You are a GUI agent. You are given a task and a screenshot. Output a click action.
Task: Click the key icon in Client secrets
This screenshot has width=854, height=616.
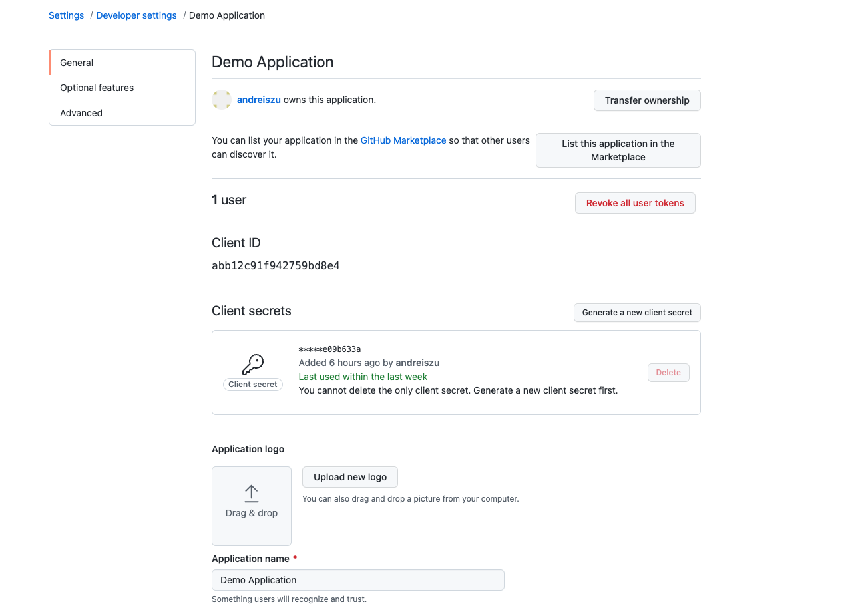(253, 365)
